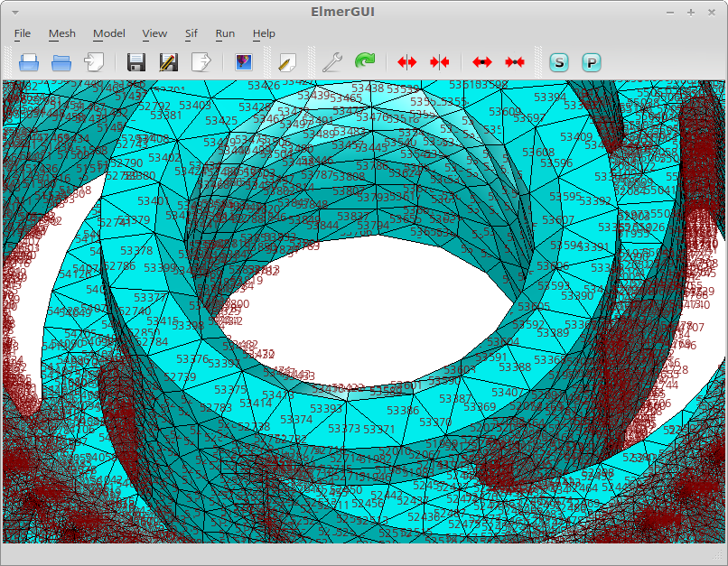The width and height of the screenshot is (728, 566).
Task: Click mesh label 53426
Action: pos(264,86)
